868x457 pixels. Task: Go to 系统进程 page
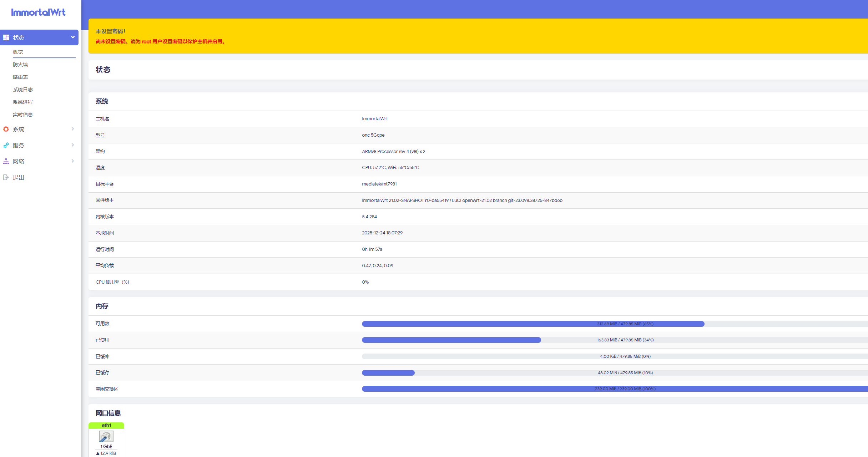[x=23, y=102]
